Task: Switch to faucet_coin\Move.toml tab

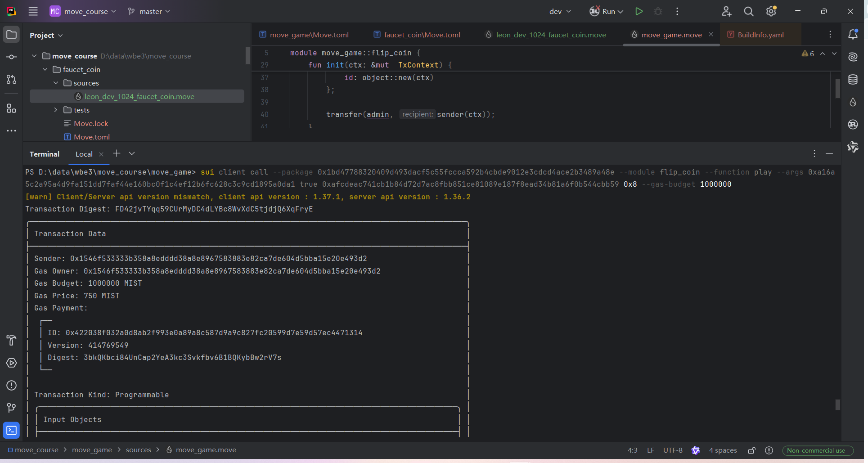Action: coord(417,35)
